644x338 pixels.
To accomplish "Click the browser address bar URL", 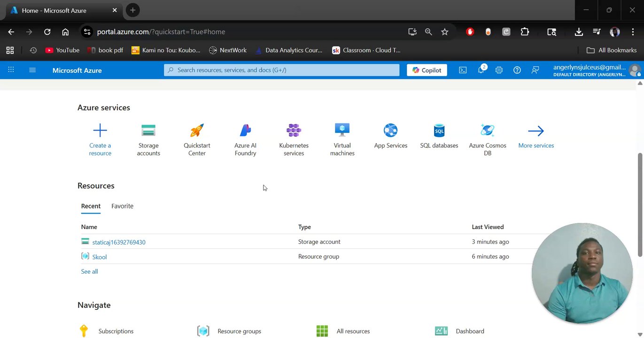I will pyautogui.click(x=161, y=32).
